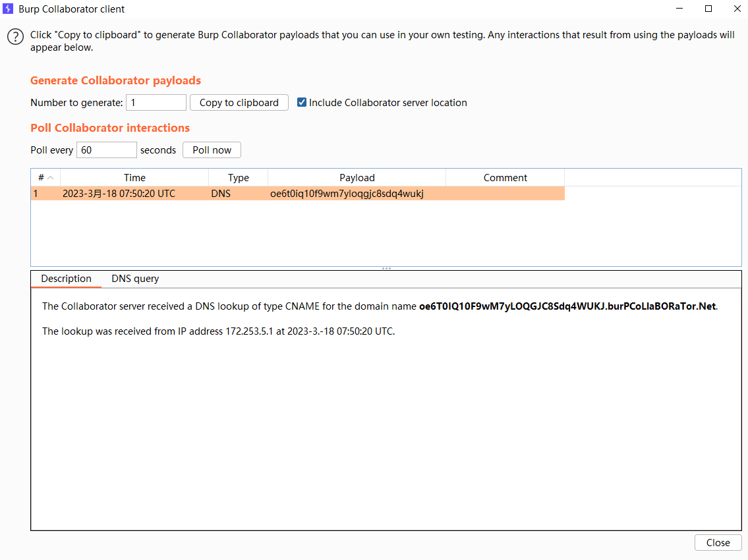
Task: Click the Poll Collaborator interactions heading
Action: tap(110, 128)
